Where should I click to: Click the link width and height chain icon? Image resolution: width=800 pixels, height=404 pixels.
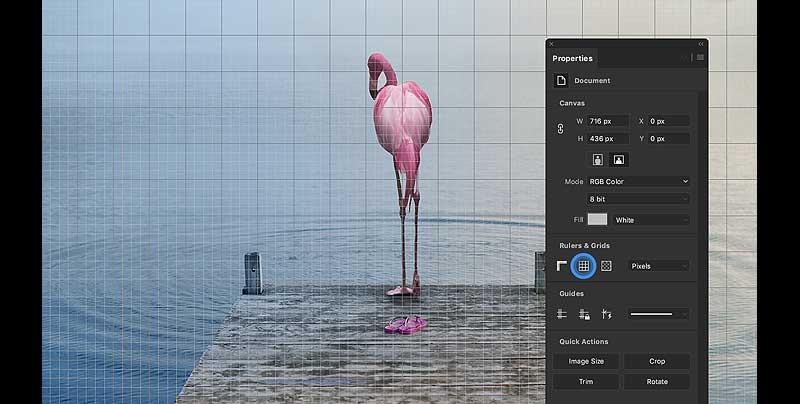pos(560,129)
